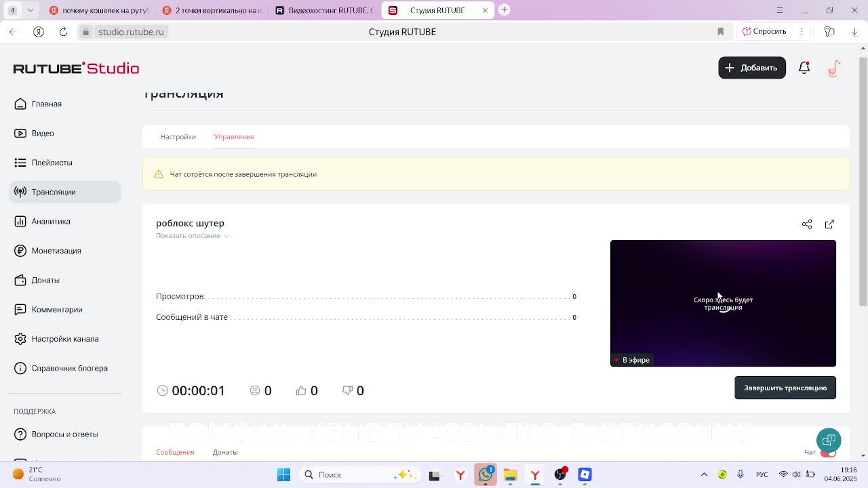Select the Управление tab
The width and height of the screenshot is (868, 488).
tap(234, 137)
